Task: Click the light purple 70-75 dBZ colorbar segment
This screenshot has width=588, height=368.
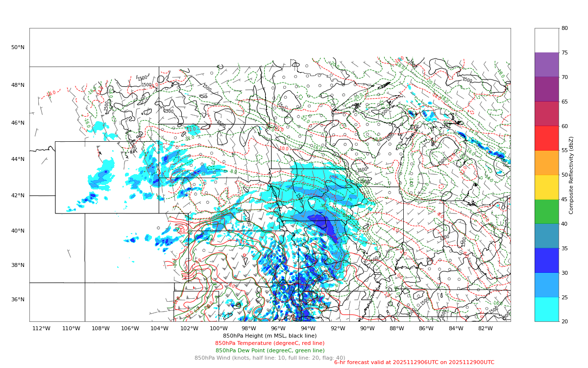Action: pyautogui.click(x=546, y=65)
